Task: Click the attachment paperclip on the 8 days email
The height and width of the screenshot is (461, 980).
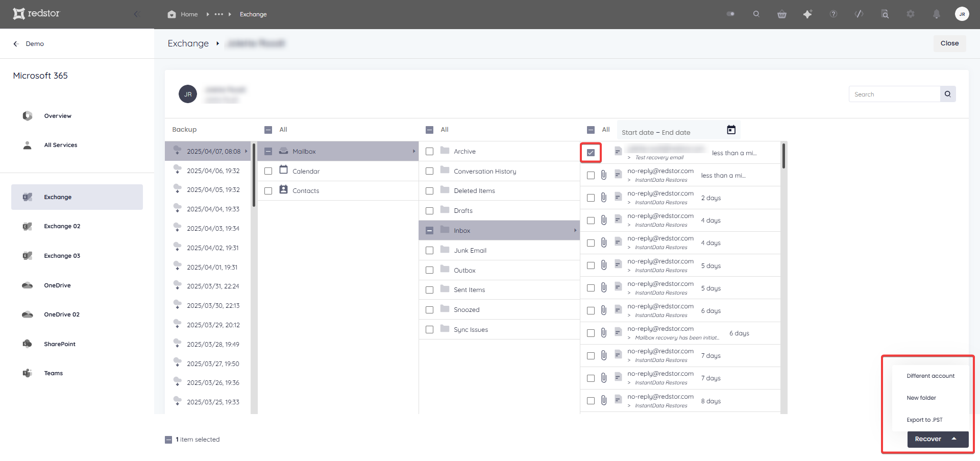Action: (604, 401)
